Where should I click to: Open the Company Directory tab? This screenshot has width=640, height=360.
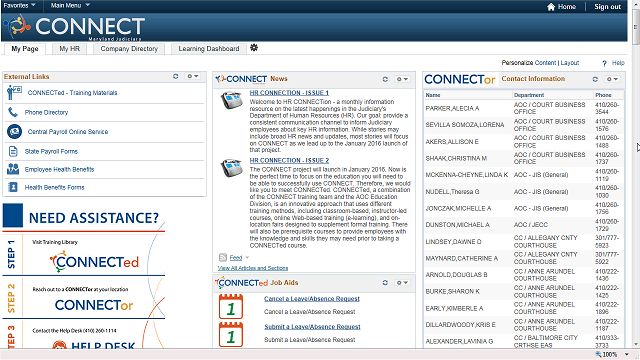pyautogui.click(x=129, y=49)
